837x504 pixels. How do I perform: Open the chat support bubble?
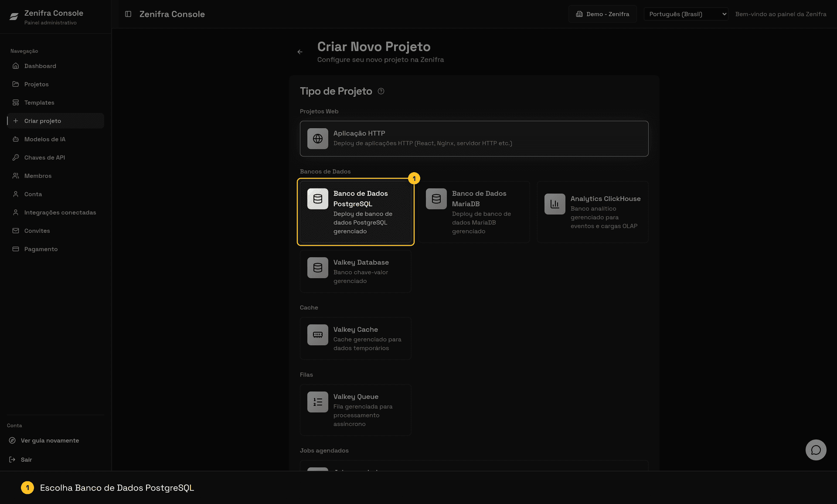[816, 450]
